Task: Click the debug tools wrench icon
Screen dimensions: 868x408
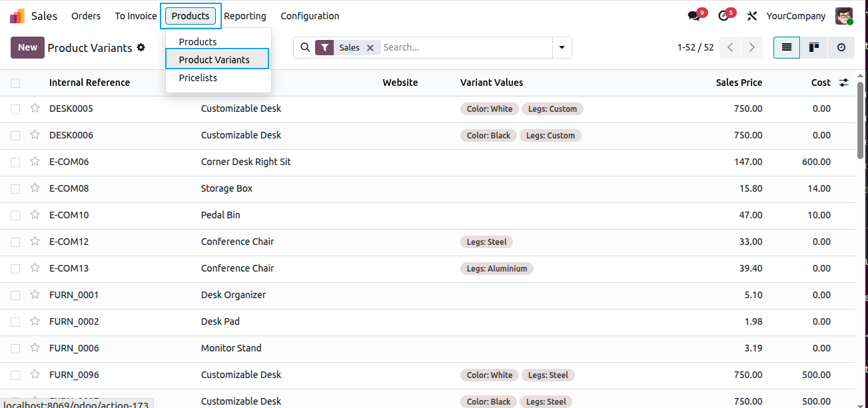Action: (752, 16)
